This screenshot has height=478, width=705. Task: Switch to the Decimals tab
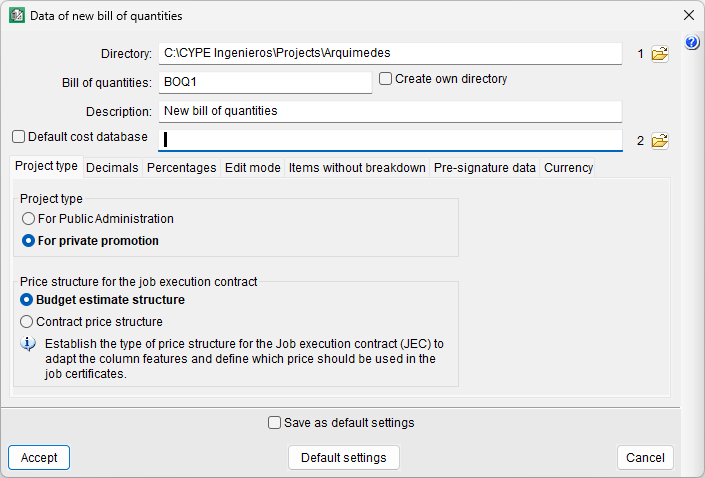[112, 168]
